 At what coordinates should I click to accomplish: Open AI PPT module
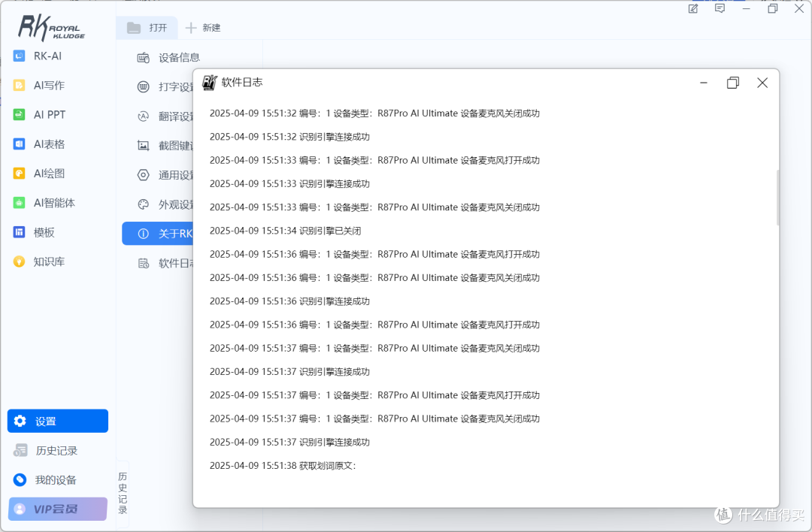pos(39,115)
